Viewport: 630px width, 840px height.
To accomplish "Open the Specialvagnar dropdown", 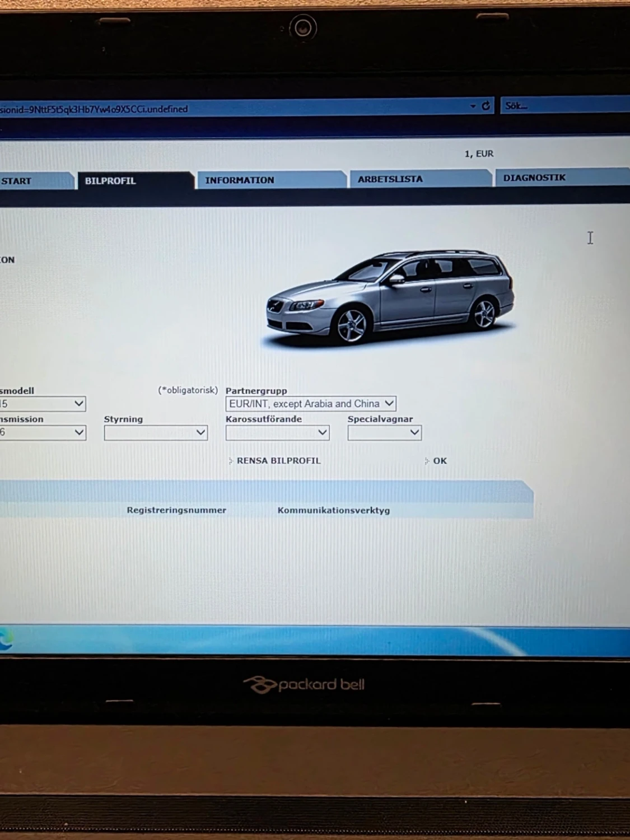I will (x=384, y=432).
